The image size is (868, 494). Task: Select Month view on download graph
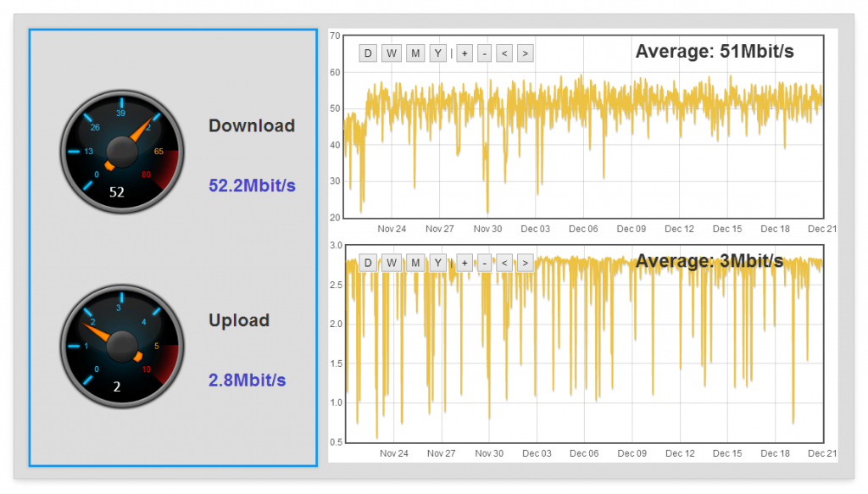[414, 53]
